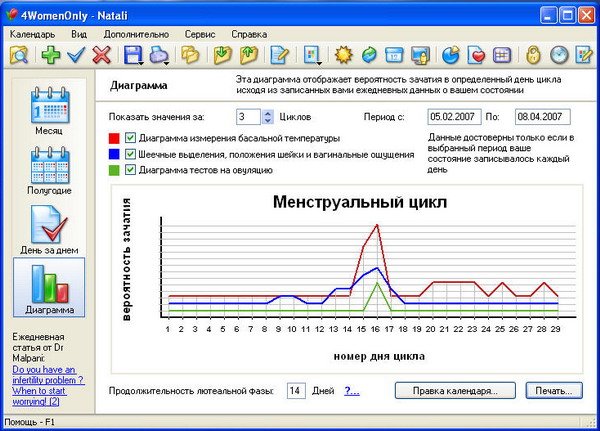Click the golden padlock toolbar icon
600x431 pixels.
pyautogui.click(x=533, y=55)
